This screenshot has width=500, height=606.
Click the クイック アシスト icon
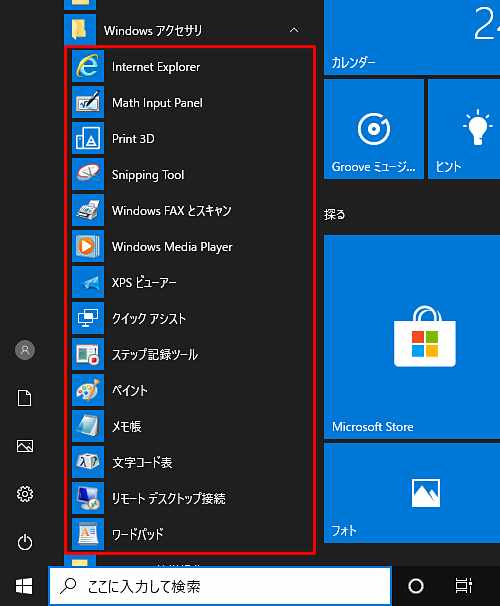[88, 318]
